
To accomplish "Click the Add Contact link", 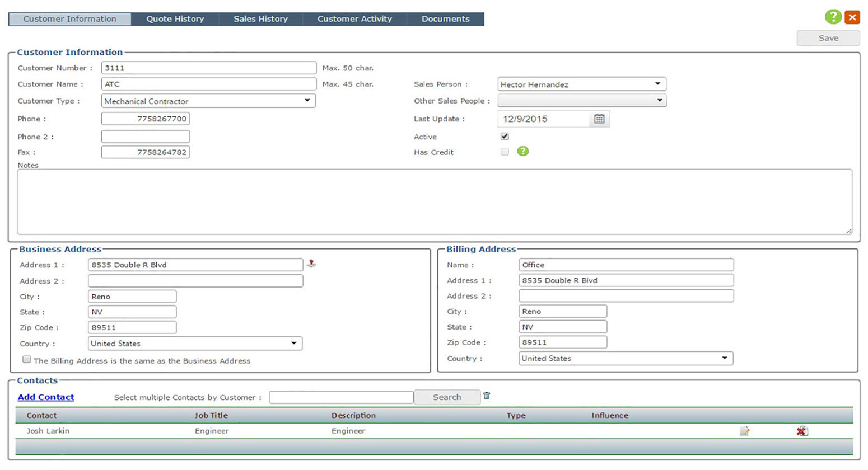I will (x=46, y=397).
